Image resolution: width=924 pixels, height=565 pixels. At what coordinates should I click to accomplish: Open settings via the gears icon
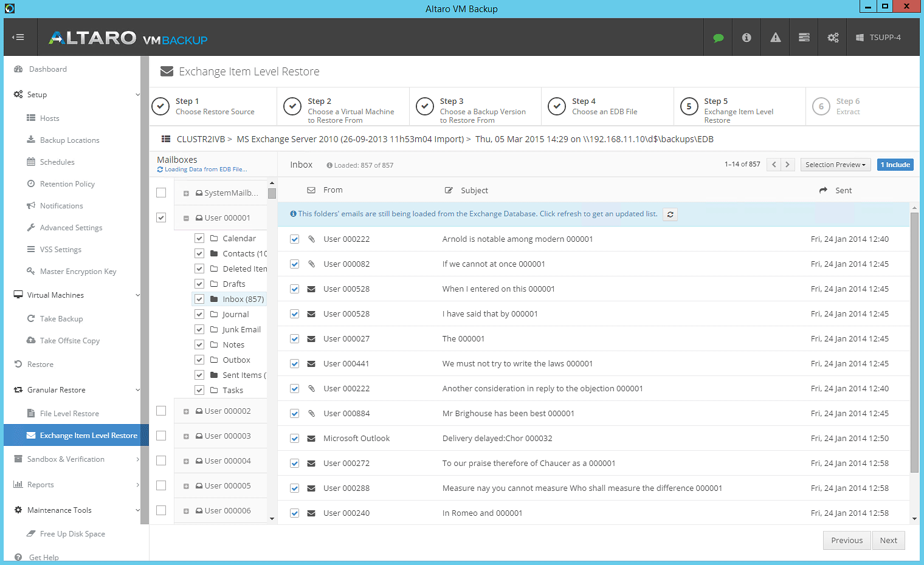[x=832, y=37]
